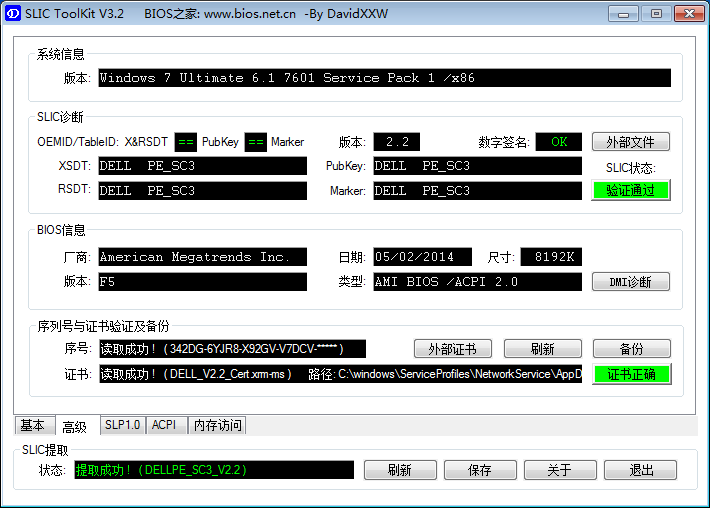Viewport: 710px width, 508px height.
Task: Click the AMI BIOS /ACPI 2.0 type field
Action: coord(477,282)
